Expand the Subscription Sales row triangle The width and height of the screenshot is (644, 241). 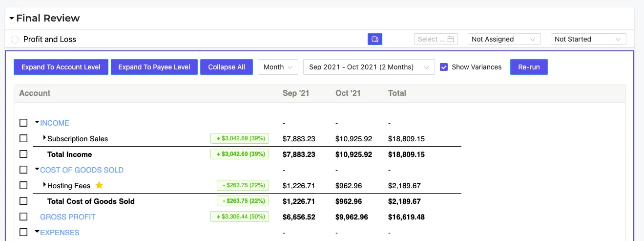pyautogui.click(x=44, y=138)
